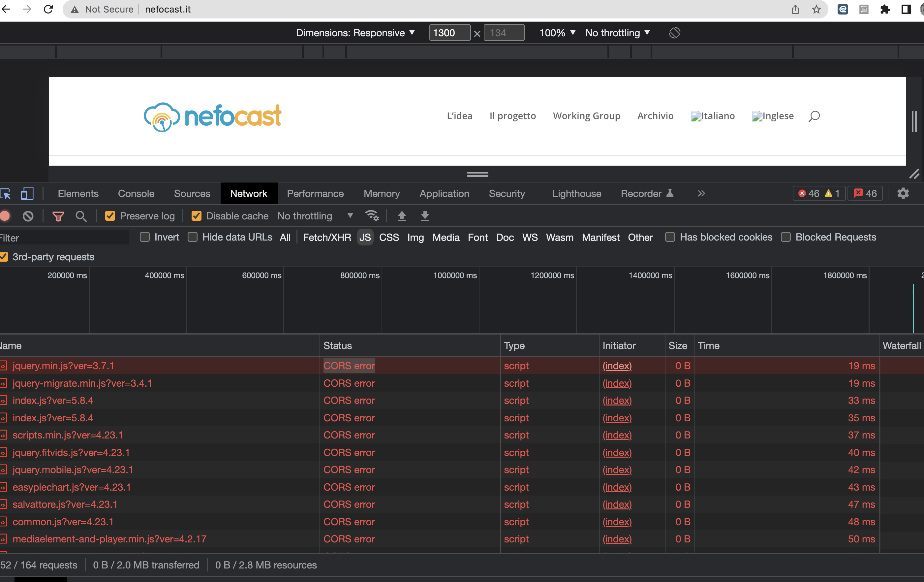
Task: Open the Dimensions: Responsive dropdown
Action: pos(355,33)
